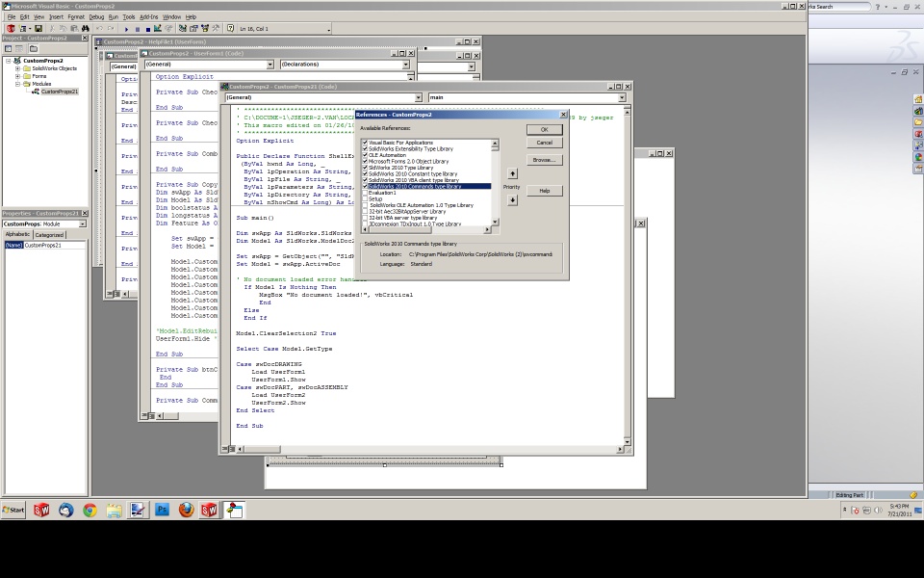The width and height of the screenshot is (924, 578).
Task: Select CustomProps21 module in project tree
Action: click(59, 92)
